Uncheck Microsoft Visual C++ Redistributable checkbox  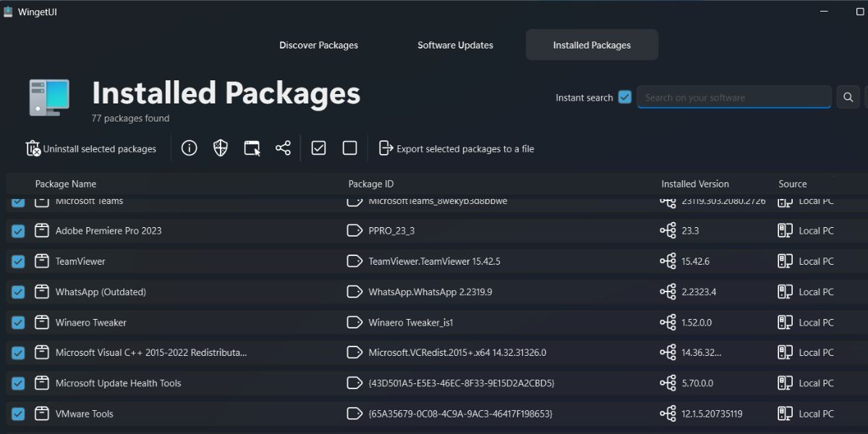point(18,353)
